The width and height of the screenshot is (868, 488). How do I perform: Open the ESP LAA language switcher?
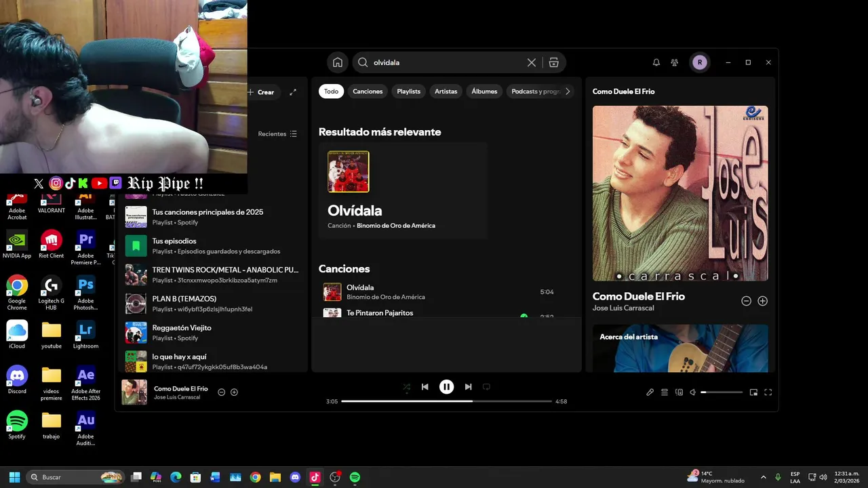click(x=795, y=477)
